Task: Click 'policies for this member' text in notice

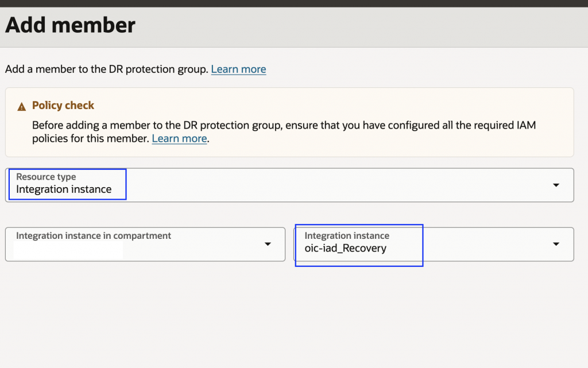Action: [91, 139]
